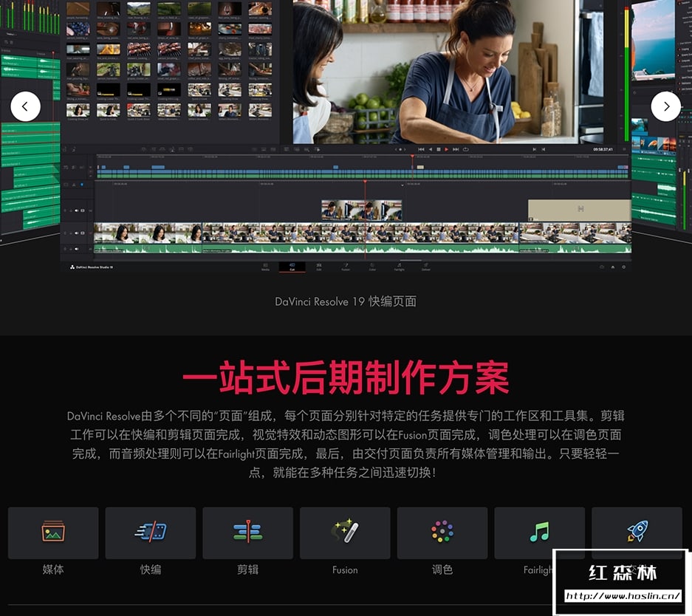
Task: Go to the next carousel slide
Action: (x=665, y=106)
